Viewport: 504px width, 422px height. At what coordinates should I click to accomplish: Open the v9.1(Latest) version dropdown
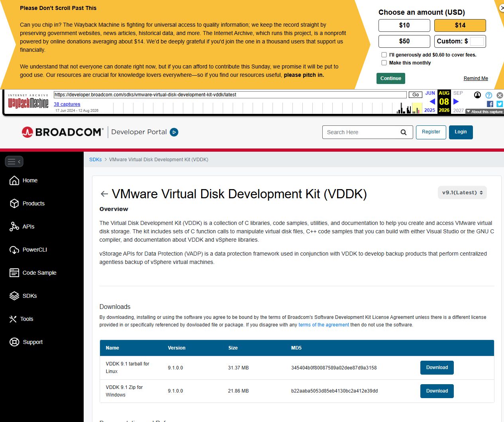click(x=462, y=193)
